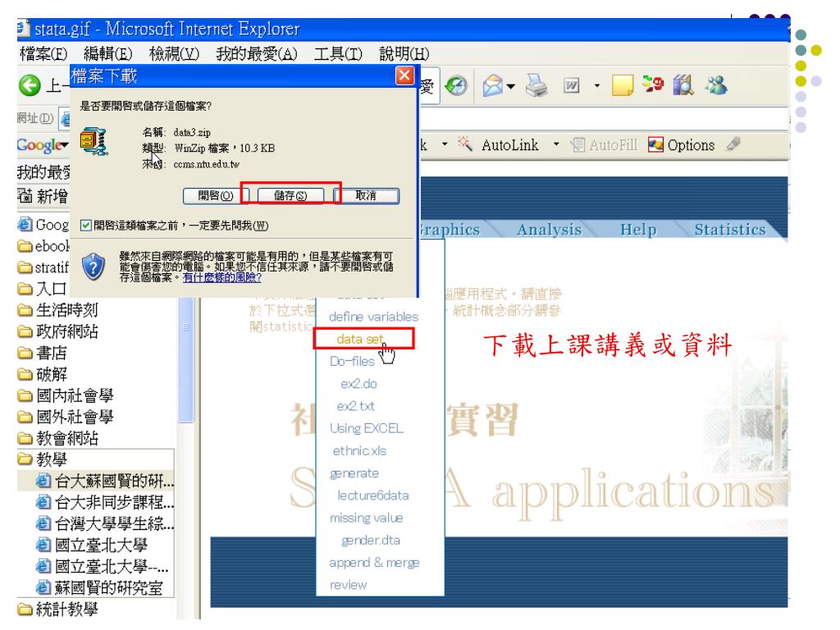Click the AutoFill icon in Google toolbar
This screenshot has height=630, width=840.
tap(577, 144)
